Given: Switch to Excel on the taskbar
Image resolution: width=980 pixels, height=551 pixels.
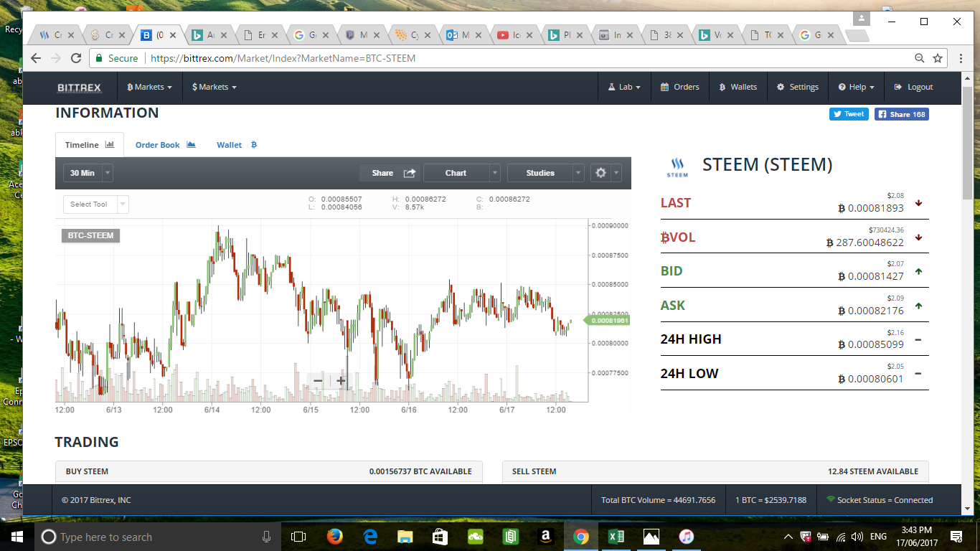Looking at the screenshot, I should pyautogui.click(x=616, y=537).
